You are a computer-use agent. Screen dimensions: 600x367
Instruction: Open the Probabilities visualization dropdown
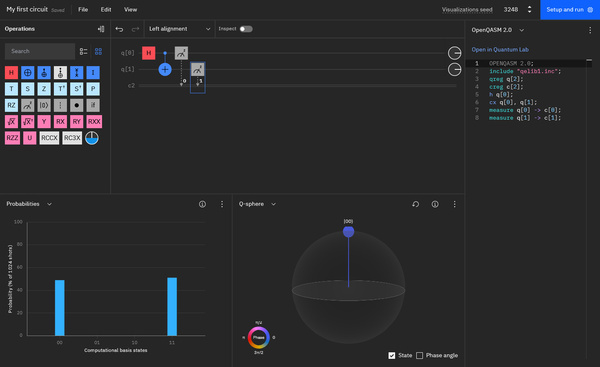pos(29,204)
